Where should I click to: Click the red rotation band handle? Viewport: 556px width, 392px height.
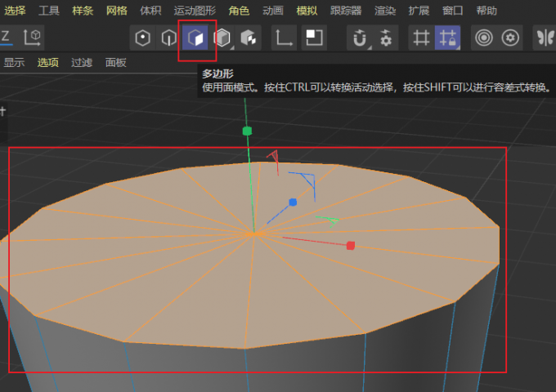(x=273, y=155)
